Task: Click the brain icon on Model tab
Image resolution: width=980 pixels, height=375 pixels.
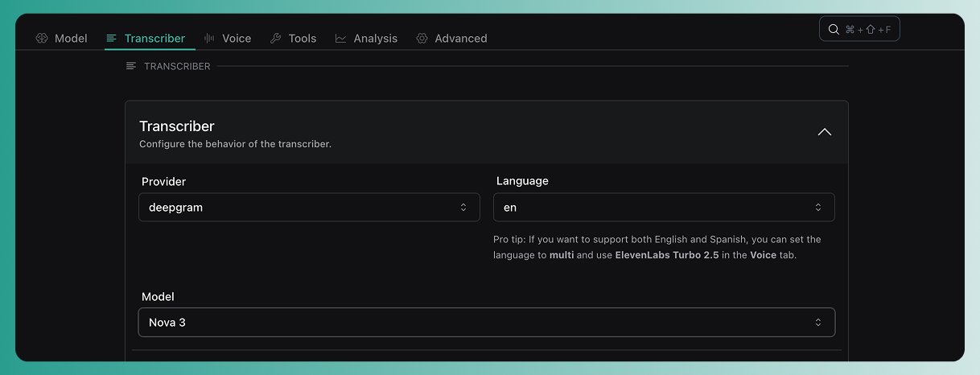Action: [43, 39]
